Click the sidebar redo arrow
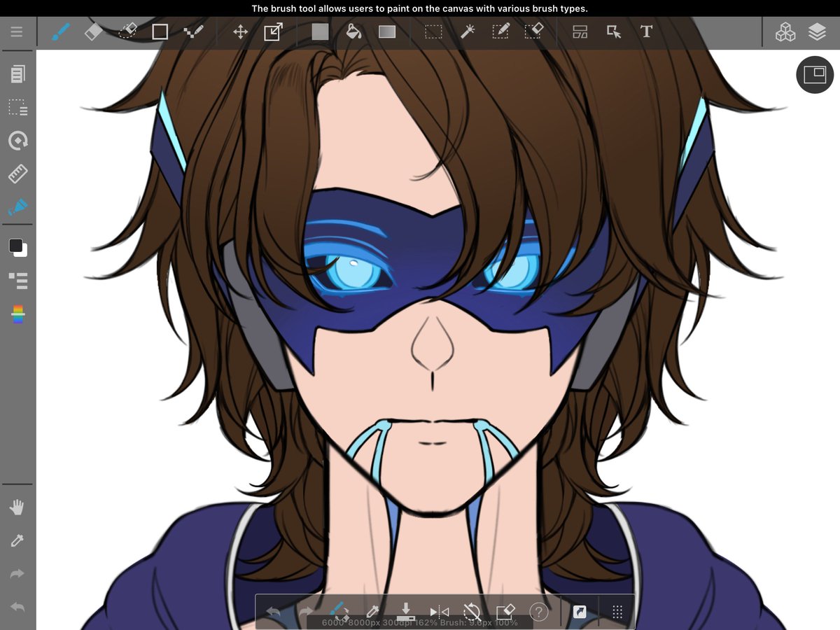The height and width of the screenshot is (630, 840). (x=17, y=574)
